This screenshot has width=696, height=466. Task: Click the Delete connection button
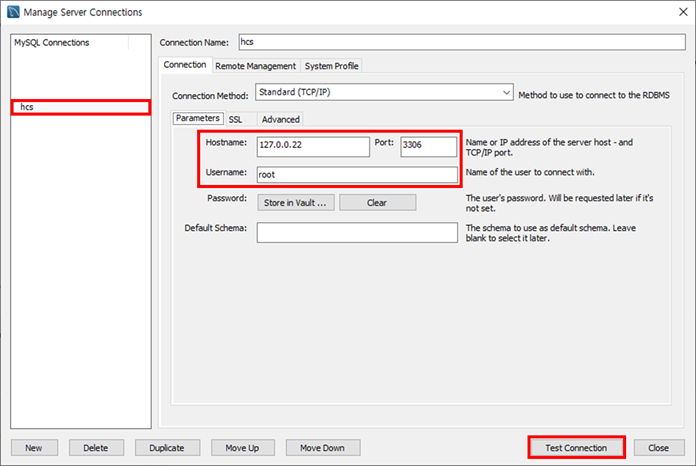click(x=96, y=448)
